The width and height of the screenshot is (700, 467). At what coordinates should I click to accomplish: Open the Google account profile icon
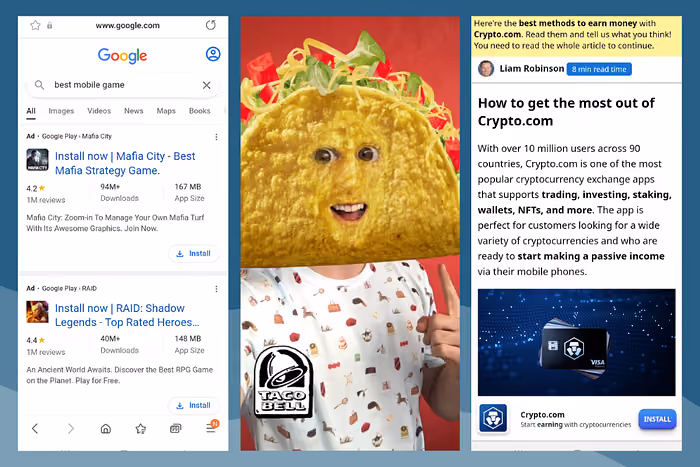tap(213, 54)
